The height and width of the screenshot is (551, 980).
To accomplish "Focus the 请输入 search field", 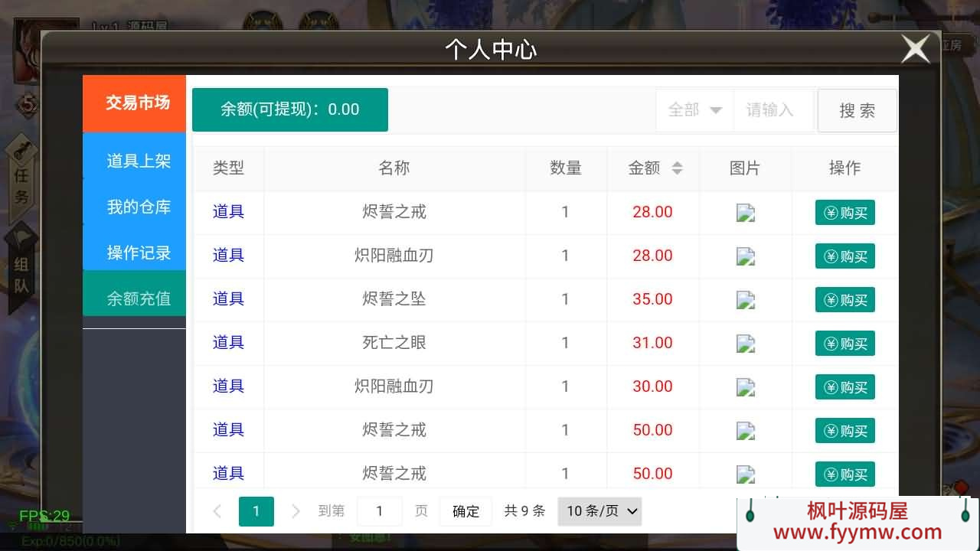I will [x=772, y=110].
